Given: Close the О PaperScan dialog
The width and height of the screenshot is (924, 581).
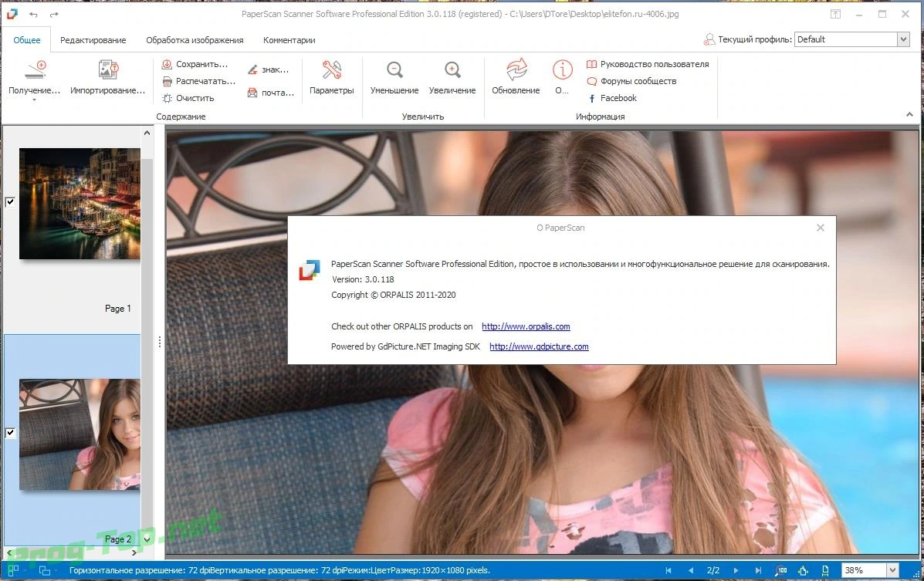Looking at the screenshot, I should (821, 228).
